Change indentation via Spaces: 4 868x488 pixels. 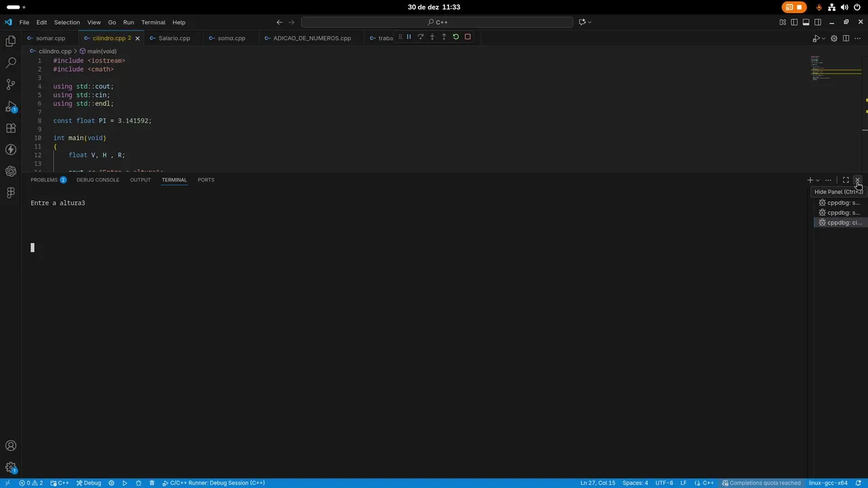(x=635, y=483)
